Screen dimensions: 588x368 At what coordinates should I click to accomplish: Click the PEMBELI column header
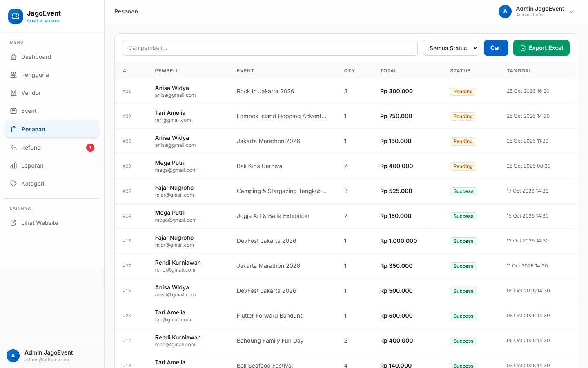[x=166, y=71]
